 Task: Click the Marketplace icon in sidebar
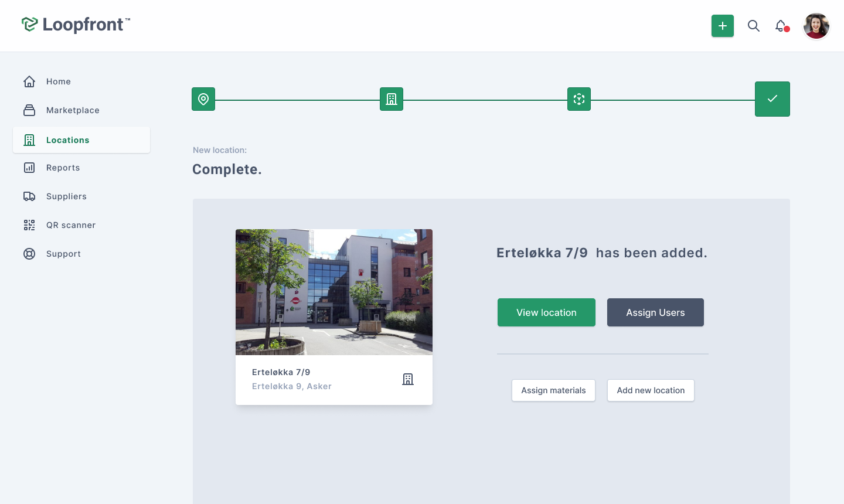click(29, 110)
